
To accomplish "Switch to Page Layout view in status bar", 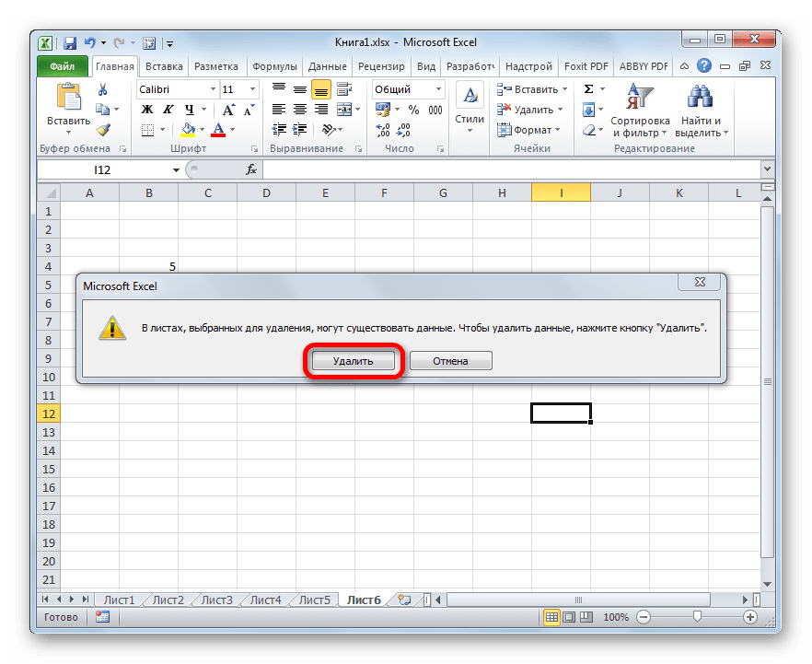I will coord(569,617).
